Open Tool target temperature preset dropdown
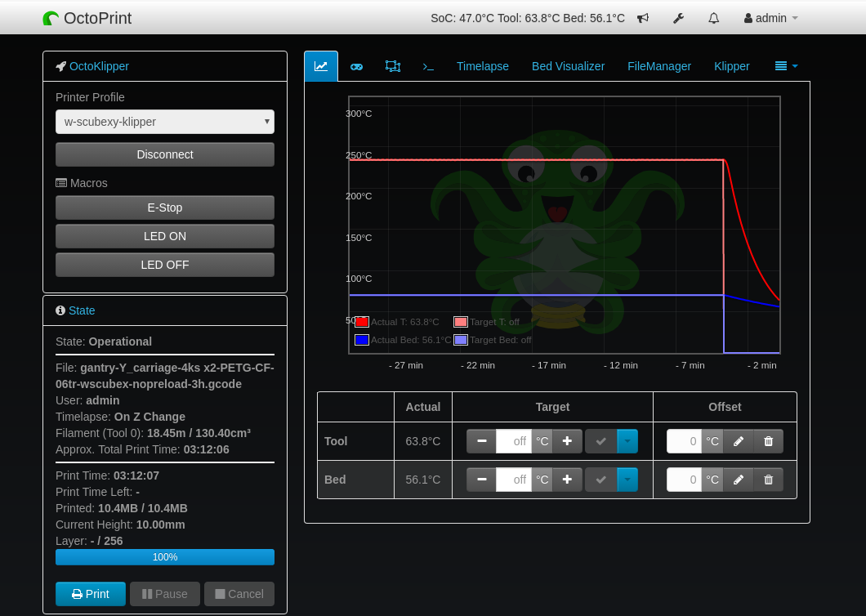Screen dimensions: 866x616 627,441
